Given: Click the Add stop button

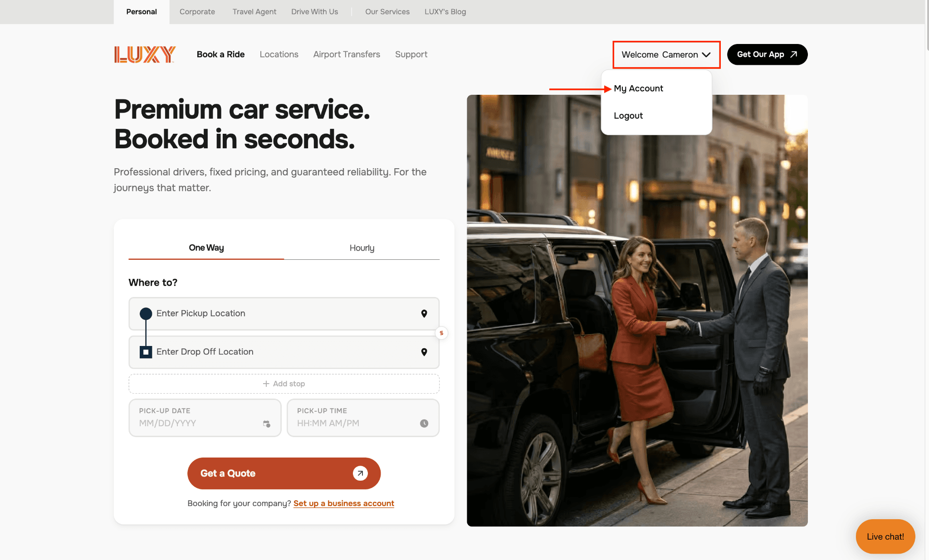Looking at the screenshot, I should click(284, 384).
